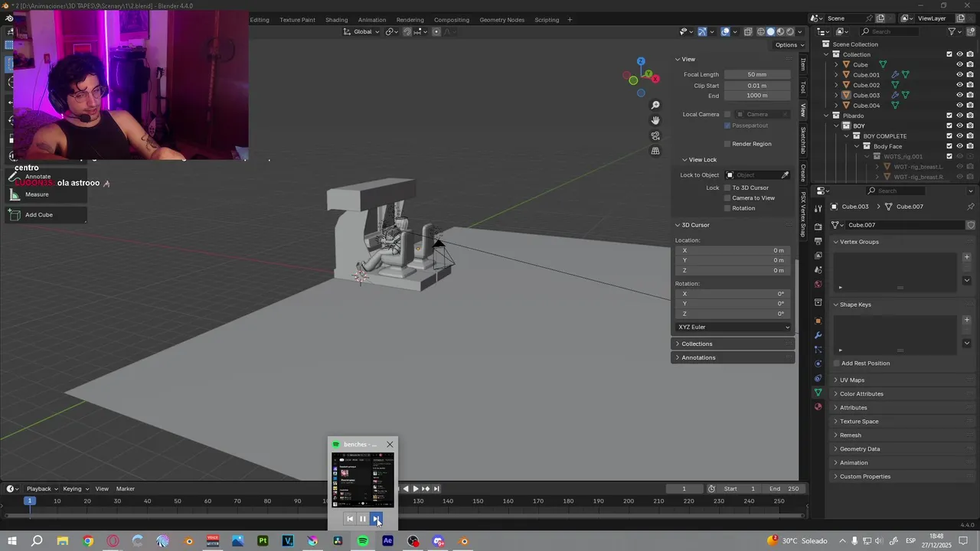Expand the Annotations panel
Screen dimensions: 980x551
tap(733, 357)
